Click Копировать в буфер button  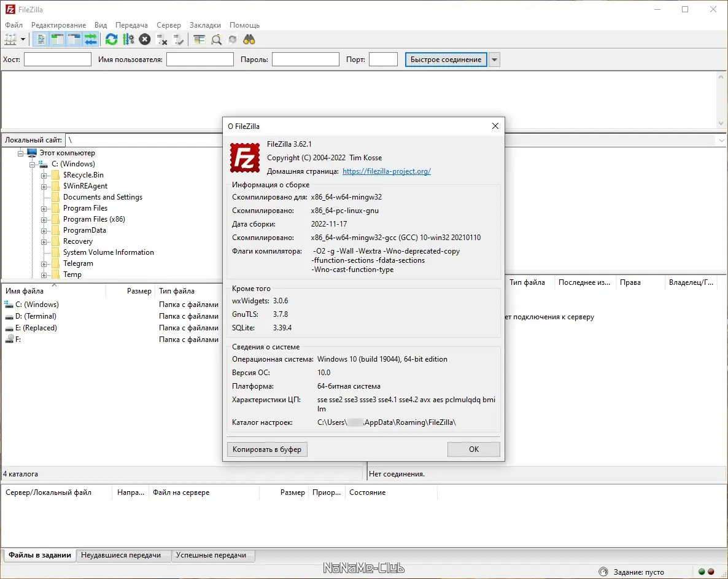(x=267, y=449)
